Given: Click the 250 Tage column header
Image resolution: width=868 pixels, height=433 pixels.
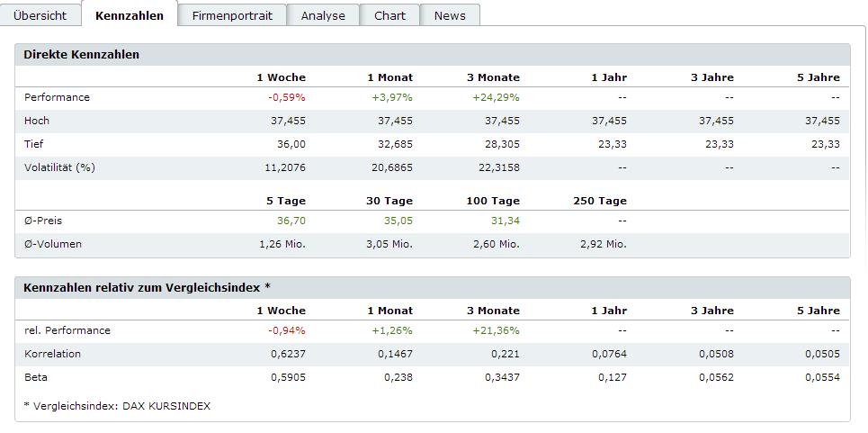Looking at the screenshot, I should pos(600,201).
